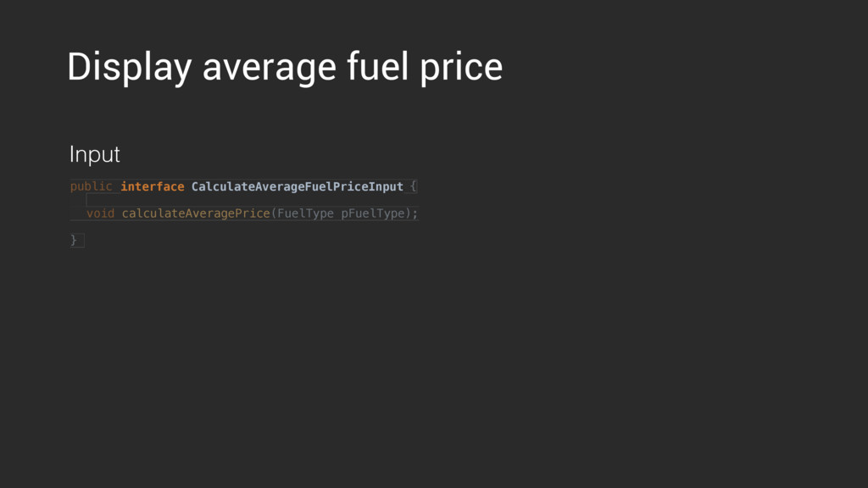The height and width of the screenshot is (488, 868).
Task: Click the letter I of the Input heading
Action: [x=71, y=152]
